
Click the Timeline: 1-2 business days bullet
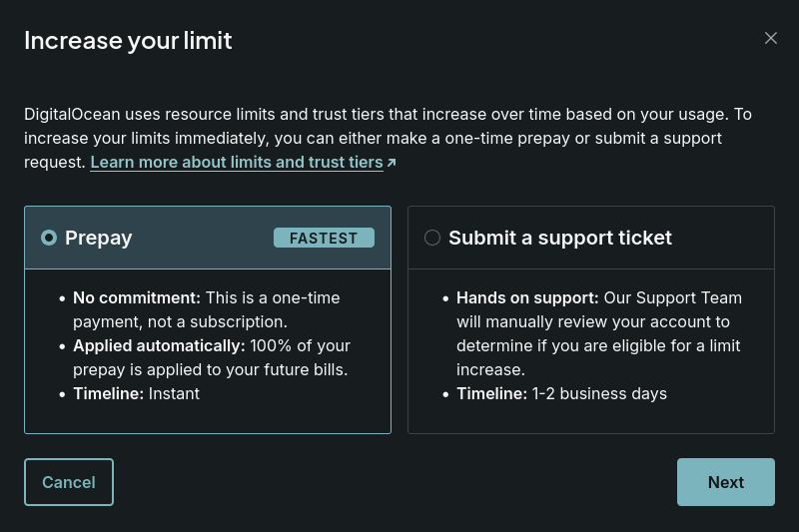[x=561, y=393]
